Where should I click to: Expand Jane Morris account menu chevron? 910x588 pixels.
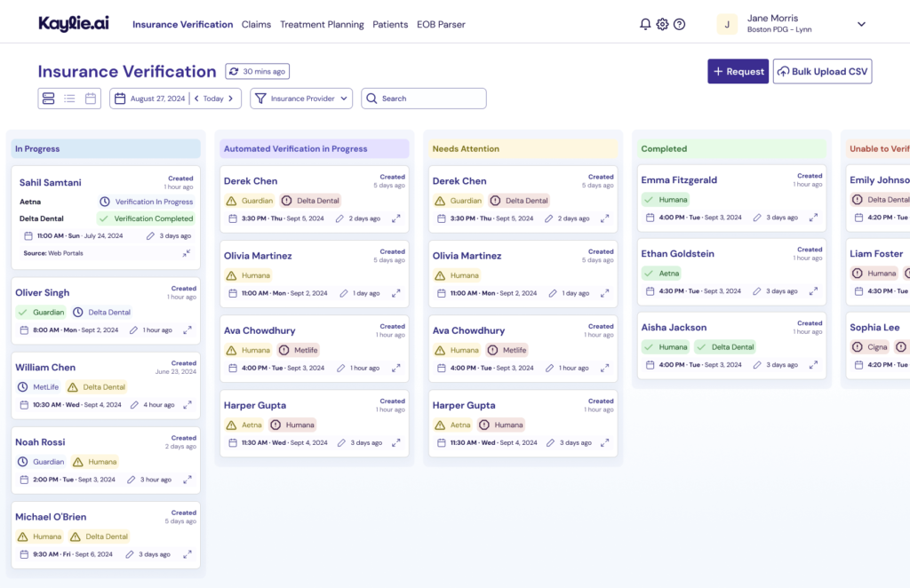pyautogui.click(x=860, y=25)
